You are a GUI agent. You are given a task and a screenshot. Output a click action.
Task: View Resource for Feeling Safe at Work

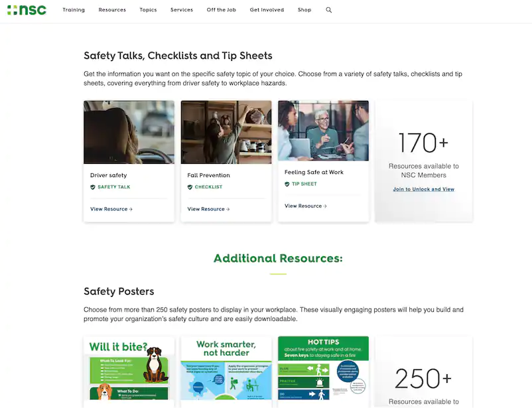306,206
